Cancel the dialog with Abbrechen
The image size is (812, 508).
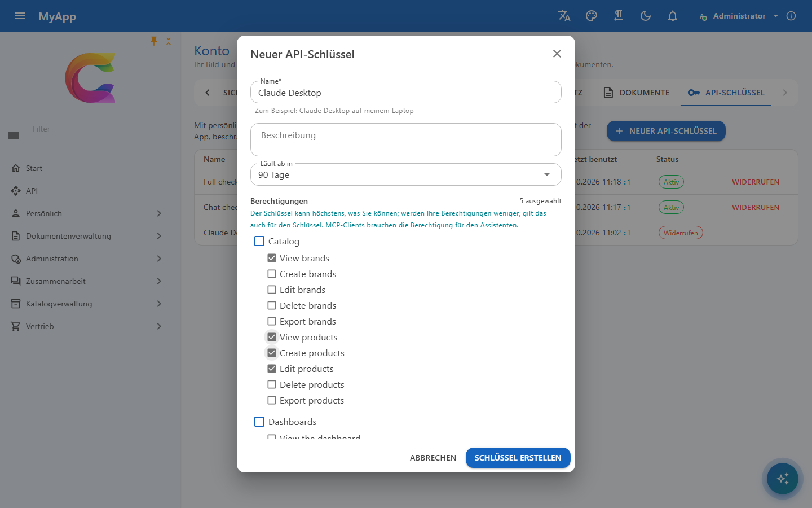pyautogui.click(x=433, y=458)
